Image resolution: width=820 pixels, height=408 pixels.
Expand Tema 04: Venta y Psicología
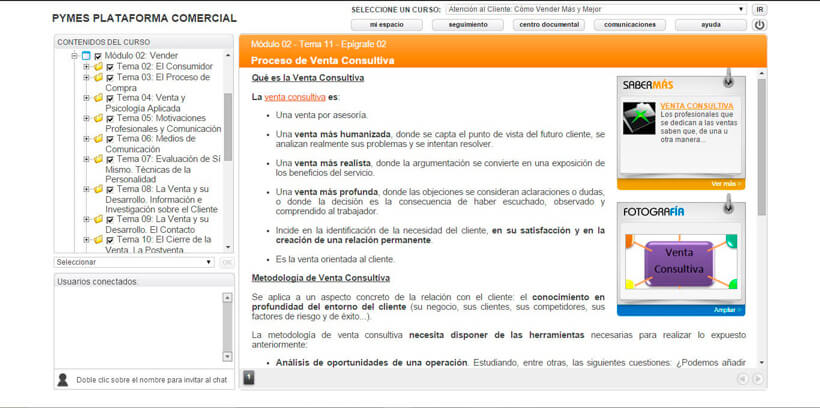(x=86, y=98)
